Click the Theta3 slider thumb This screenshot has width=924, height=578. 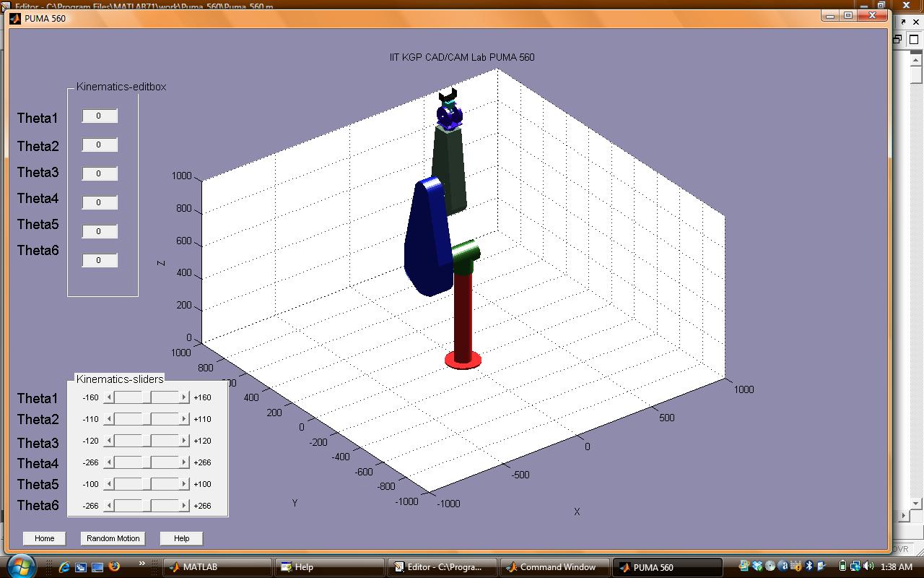(x=147, y=441)
